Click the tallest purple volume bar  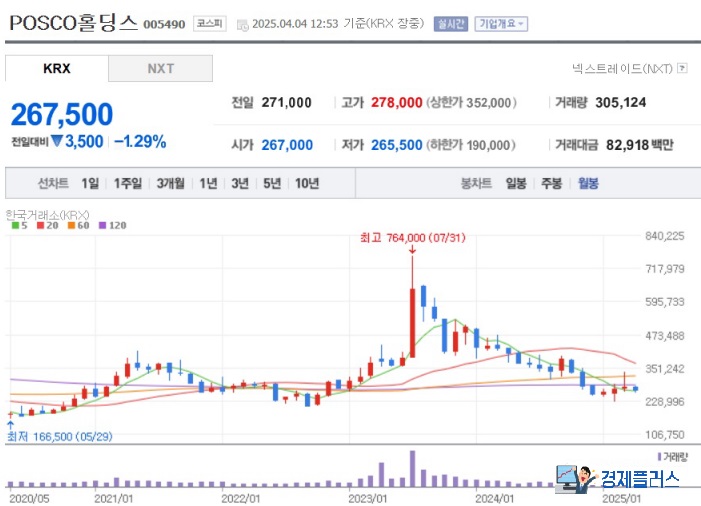tap(412, 468)
